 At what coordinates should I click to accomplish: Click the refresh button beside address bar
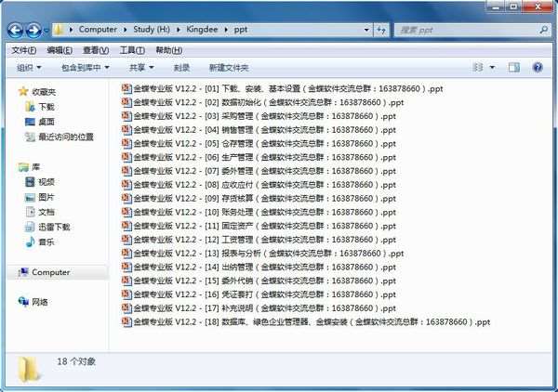(381, 31)
